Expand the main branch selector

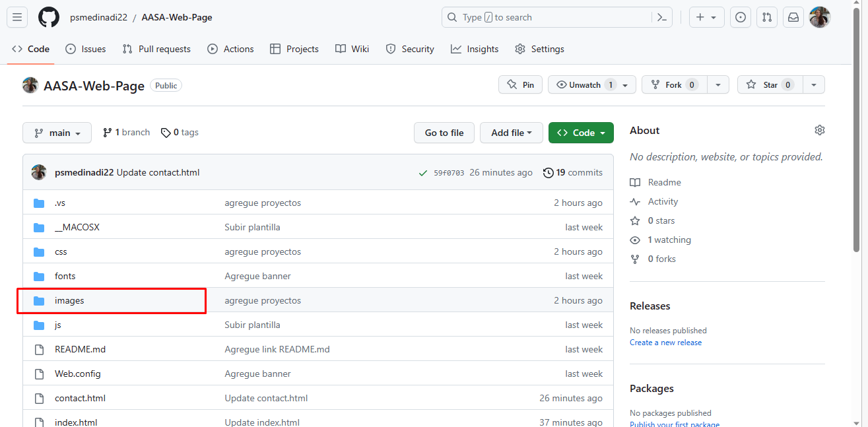pyautogui.click(x=57, y=133)
